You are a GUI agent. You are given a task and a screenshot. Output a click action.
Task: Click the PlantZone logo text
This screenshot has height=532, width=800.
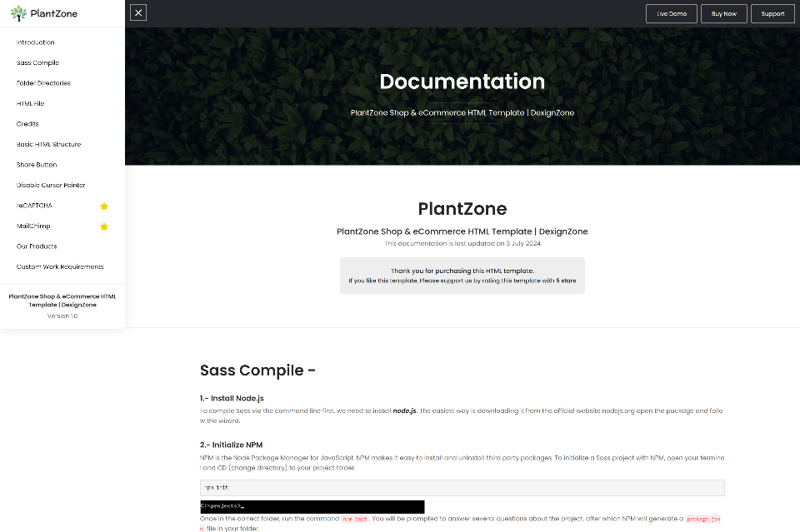pos(53,14)
